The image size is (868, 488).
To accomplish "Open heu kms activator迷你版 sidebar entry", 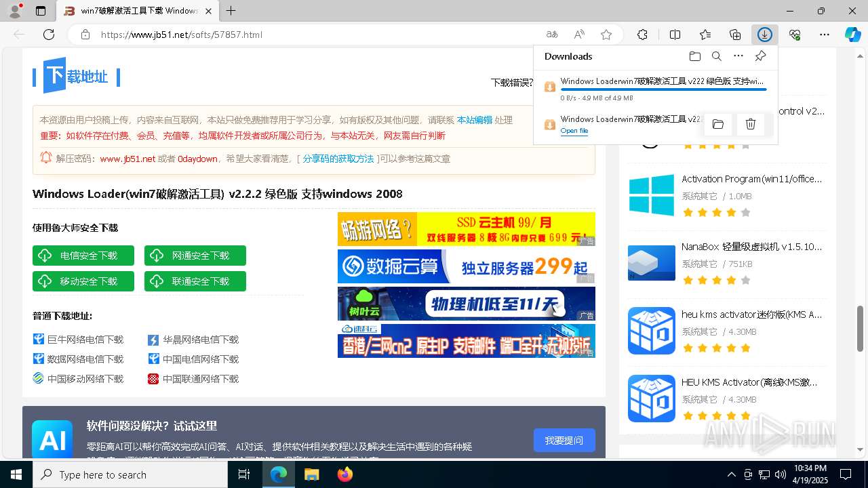I will tap(751, 314).
